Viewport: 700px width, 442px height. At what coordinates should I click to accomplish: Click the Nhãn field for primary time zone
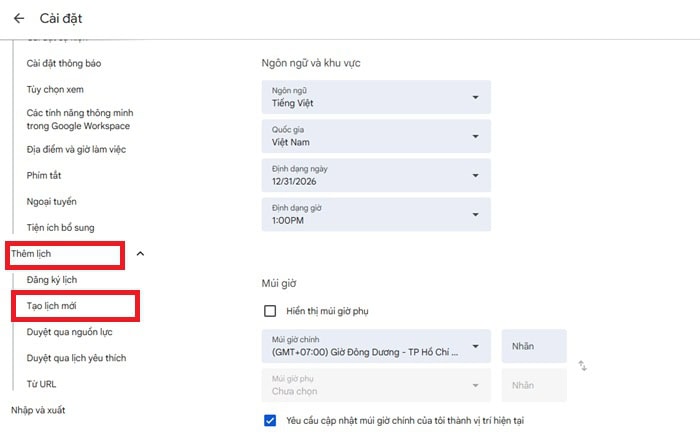pyautogui.click(x=534, y=347)
